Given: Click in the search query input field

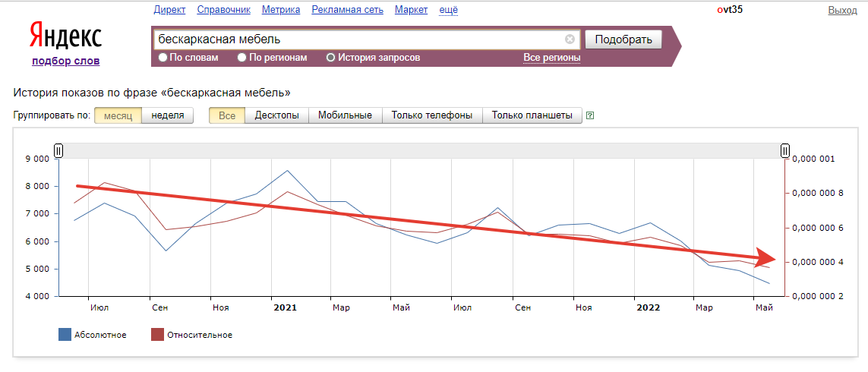Looking at the screenshot, I should pyautogui.click(x=357, y=39).
